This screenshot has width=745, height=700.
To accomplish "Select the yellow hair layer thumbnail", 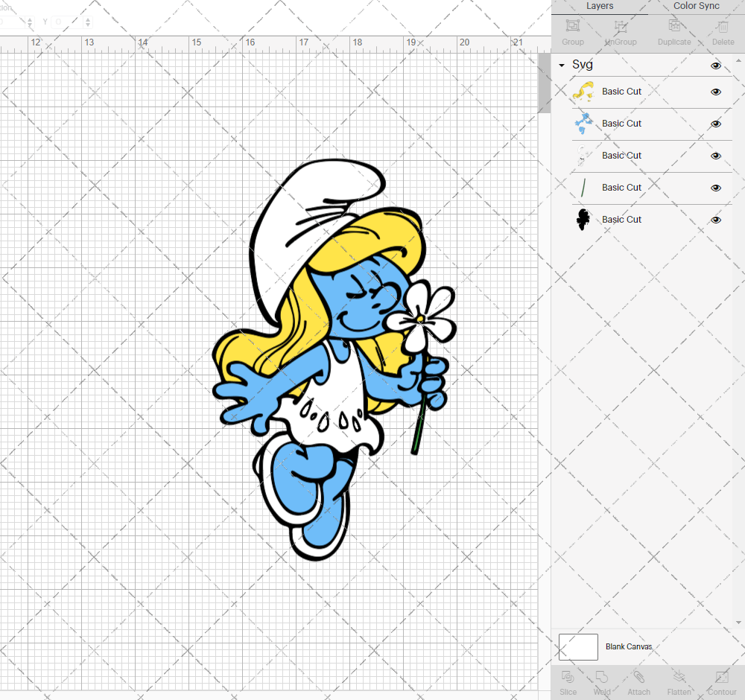I will (x=583, y=92).
